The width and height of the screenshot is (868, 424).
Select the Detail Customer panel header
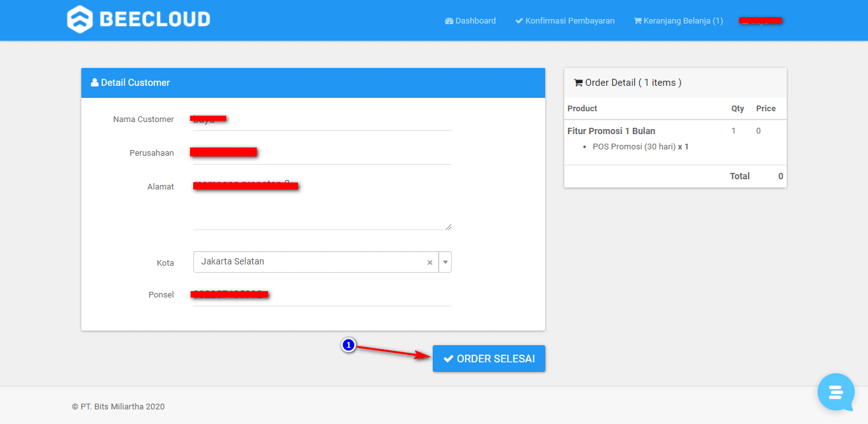tap(313, 83)
